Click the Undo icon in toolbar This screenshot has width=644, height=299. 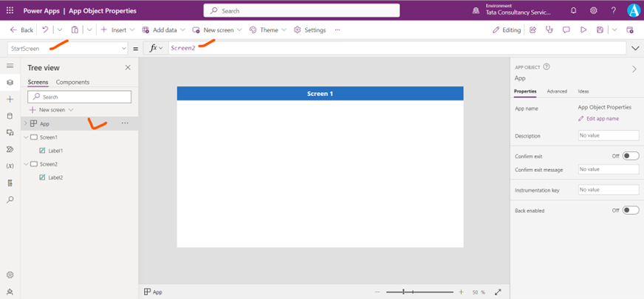coord(45,30)
